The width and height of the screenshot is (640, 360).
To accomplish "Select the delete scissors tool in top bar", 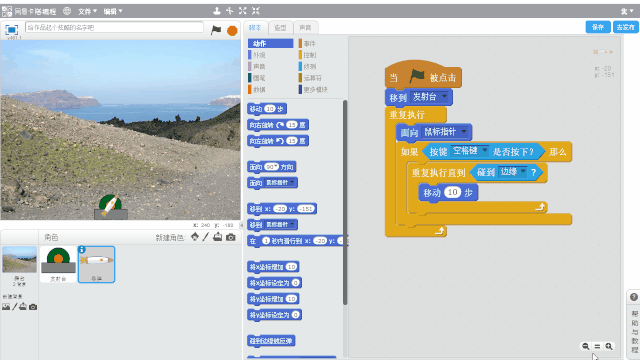I will (230, 11).
